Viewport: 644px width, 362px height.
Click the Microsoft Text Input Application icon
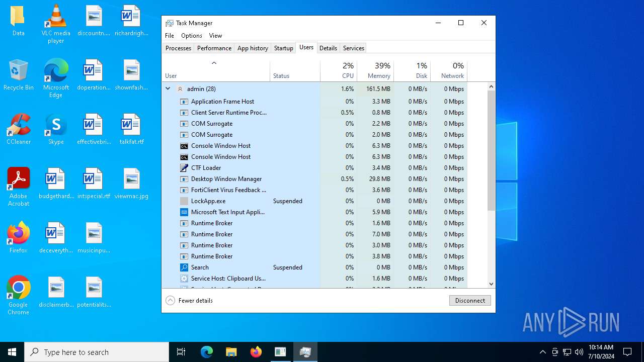[184, 212]
